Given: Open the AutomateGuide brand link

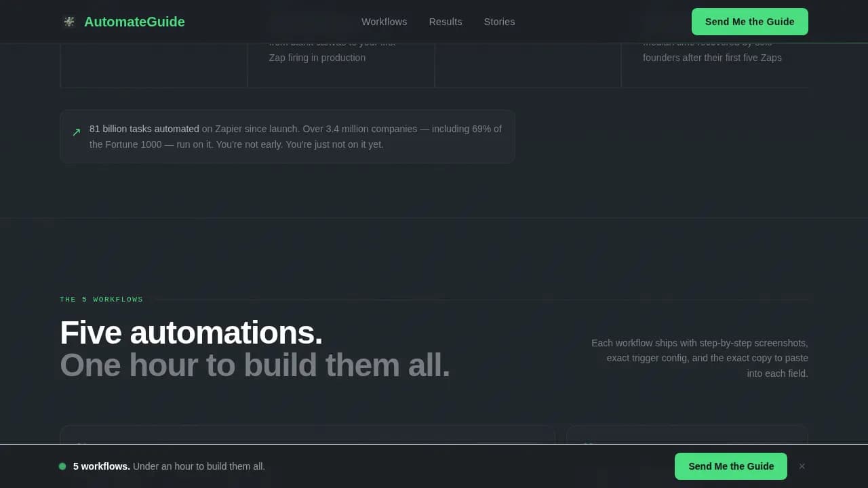Looking at the screenshot, I should tap(123, 22).
